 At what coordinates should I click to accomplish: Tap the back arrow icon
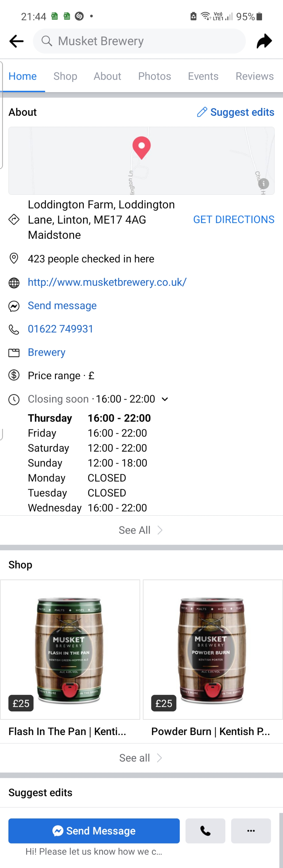coord(17,41)
